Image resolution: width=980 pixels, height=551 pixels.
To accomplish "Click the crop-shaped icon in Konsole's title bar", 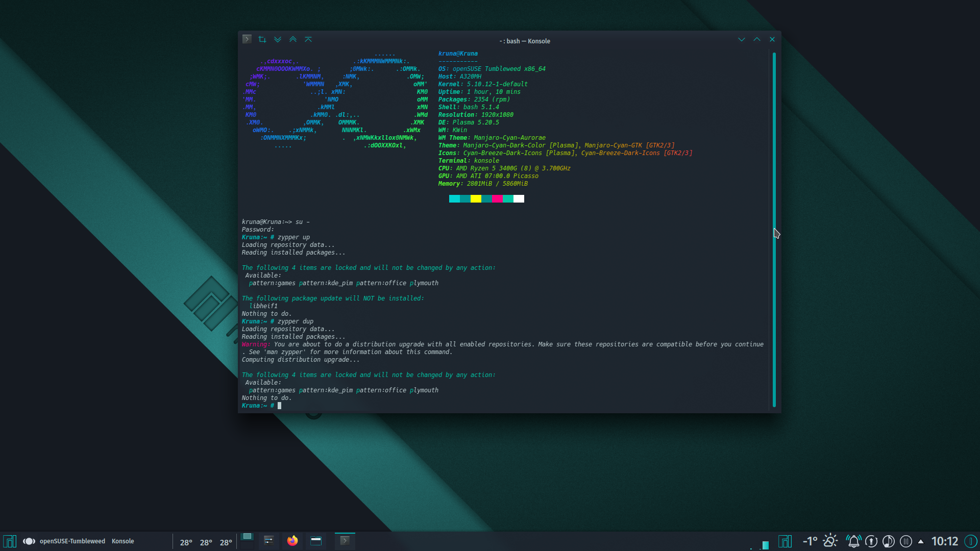I will click(x=262, y=39).
